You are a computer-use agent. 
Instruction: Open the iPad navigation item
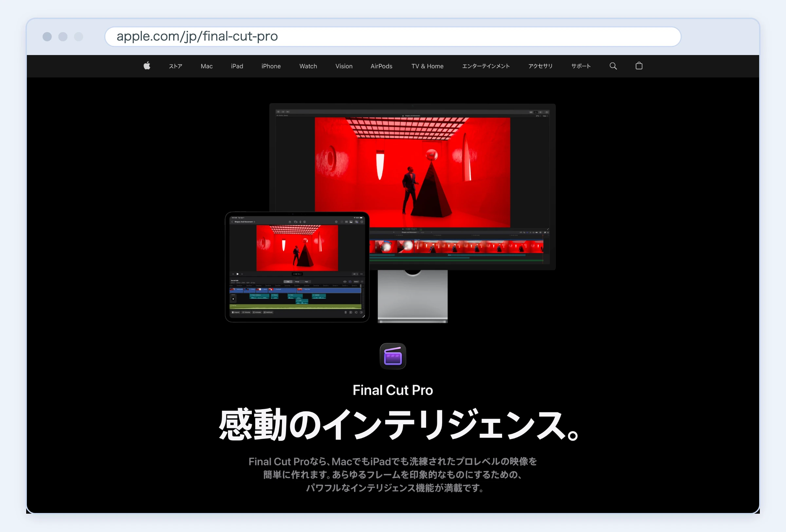pos(237,66)
